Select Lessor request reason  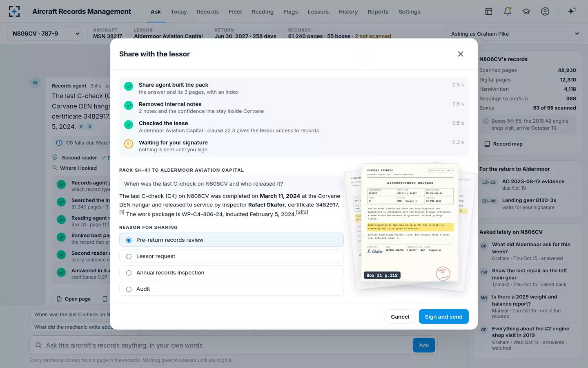pos(231,256)
